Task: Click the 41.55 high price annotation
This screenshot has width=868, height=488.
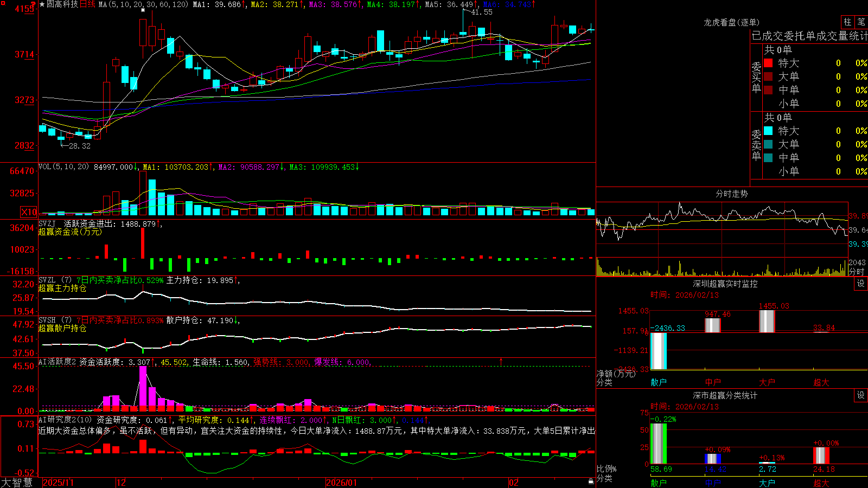Action: [482, 12]
